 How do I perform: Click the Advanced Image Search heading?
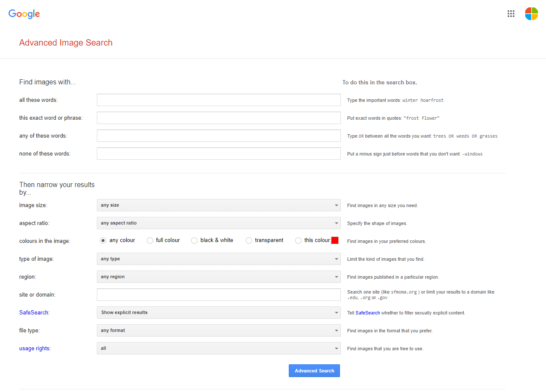(66, 43)
